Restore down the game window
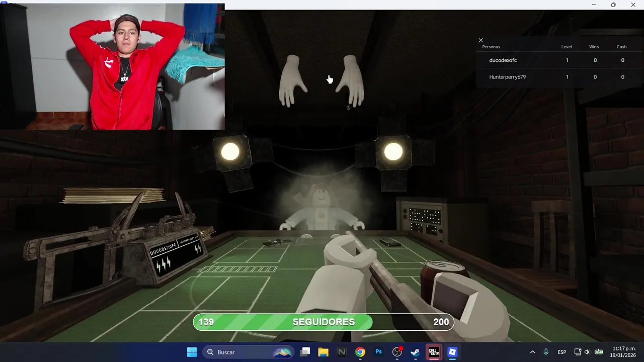Screen dimensions: 644x362 click(613, 5)
